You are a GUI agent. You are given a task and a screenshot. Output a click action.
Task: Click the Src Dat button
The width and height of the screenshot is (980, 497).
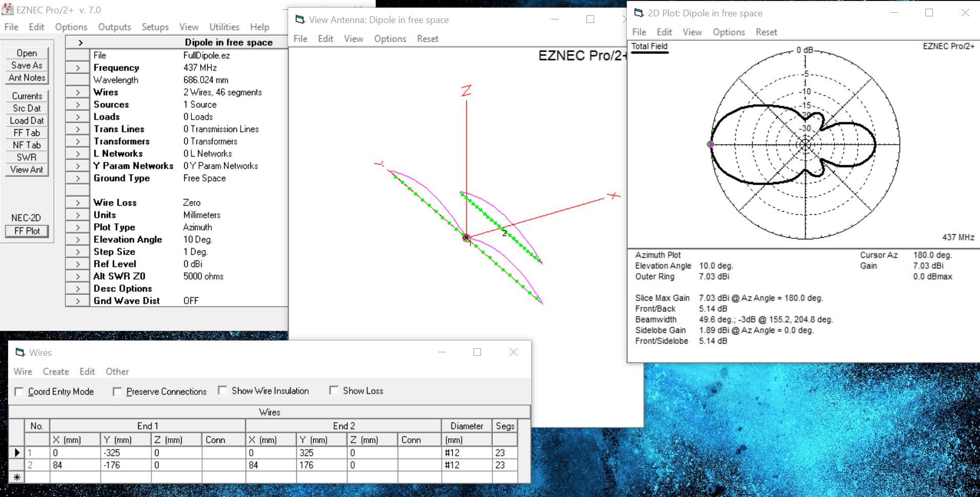tap(27, 108)
